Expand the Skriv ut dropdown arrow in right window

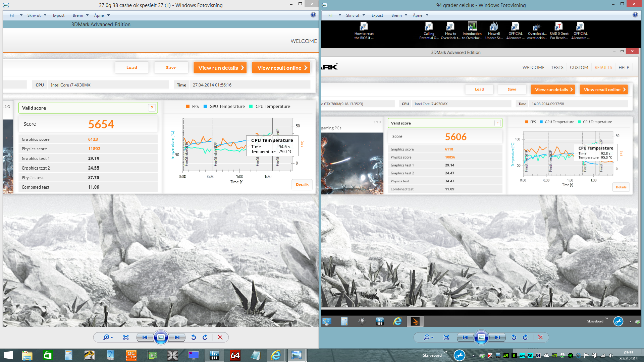364,15
